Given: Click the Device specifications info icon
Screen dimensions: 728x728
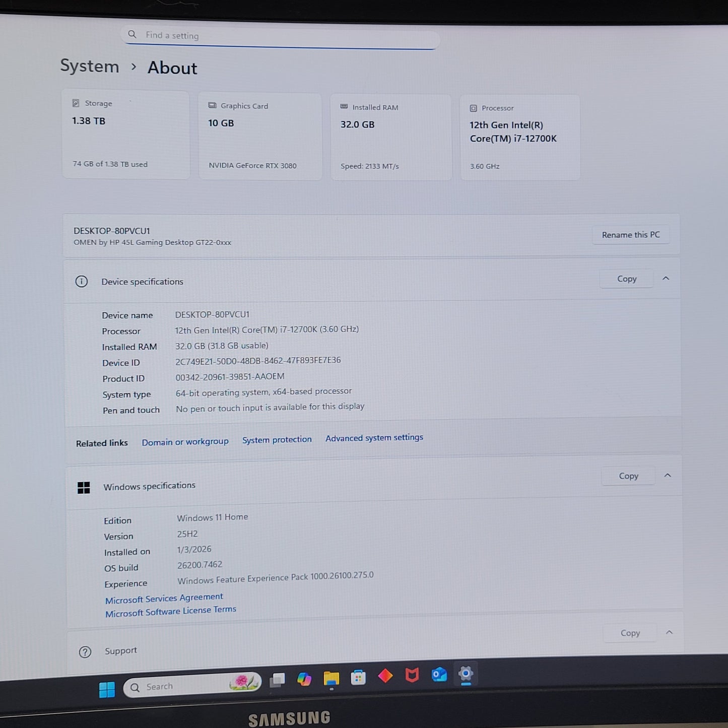Looking at the screenshot, I should click(x=81, y=281).
